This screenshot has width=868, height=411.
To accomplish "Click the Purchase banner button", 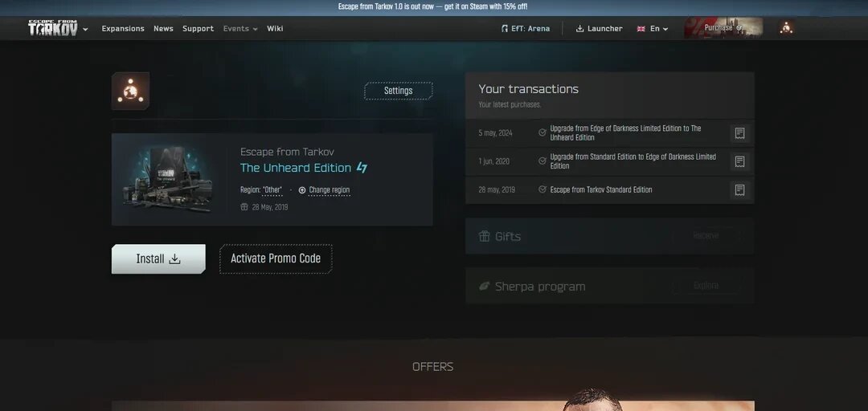I will point(723,27).
